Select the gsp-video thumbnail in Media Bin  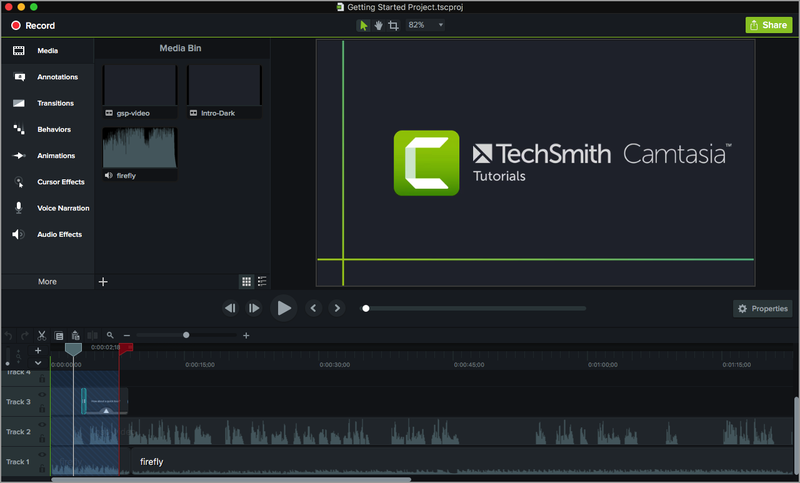[x=140, y=85]
